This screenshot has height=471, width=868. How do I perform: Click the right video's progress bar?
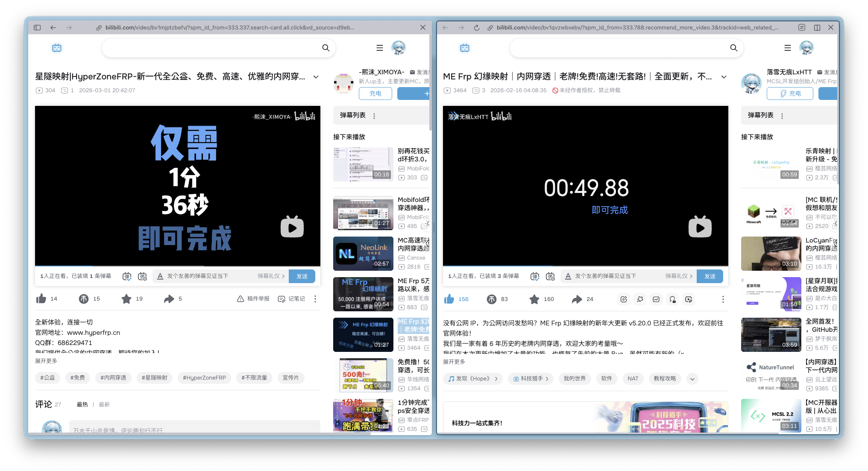coord(585,266)
